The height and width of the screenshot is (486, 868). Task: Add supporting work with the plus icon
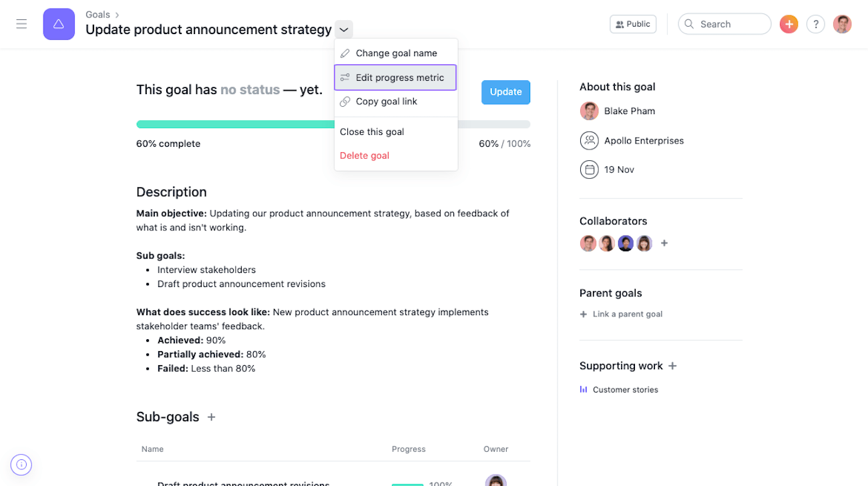[672, 366]
